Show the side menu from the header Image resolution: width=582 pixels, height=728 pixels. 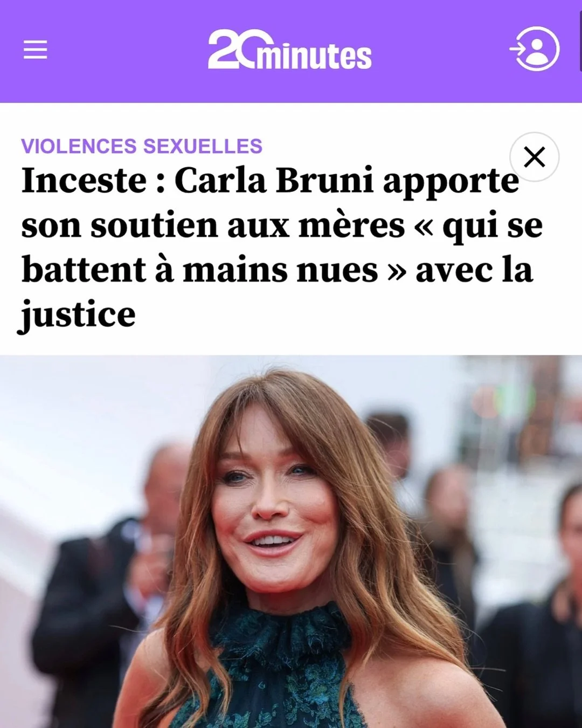pos(35,50)
